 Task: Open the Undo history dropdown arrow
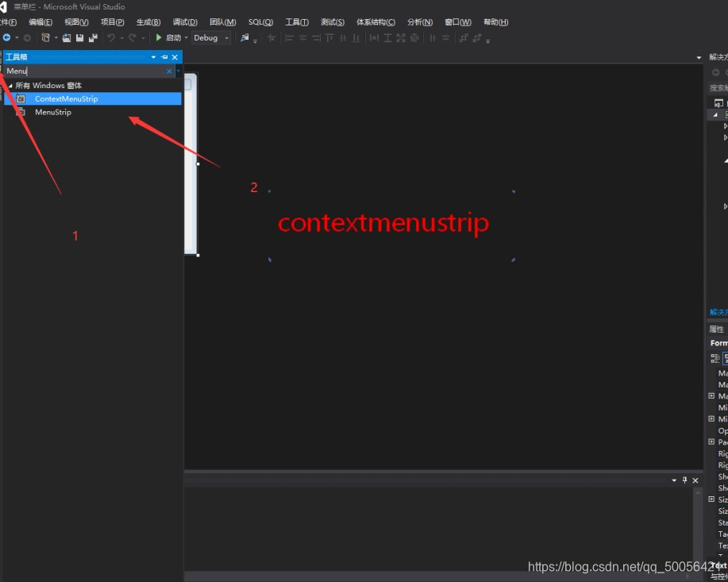[121, 38]
